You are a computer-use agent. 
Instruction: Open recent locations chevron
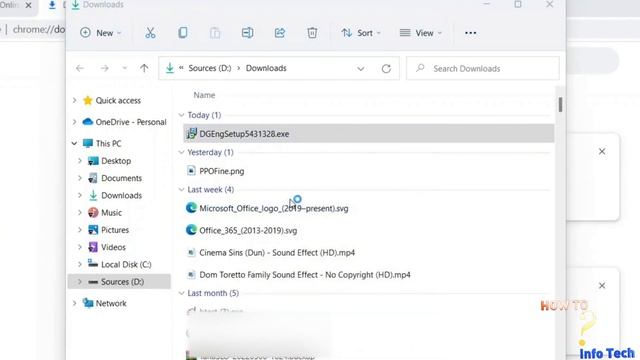[x=124, y=68]
